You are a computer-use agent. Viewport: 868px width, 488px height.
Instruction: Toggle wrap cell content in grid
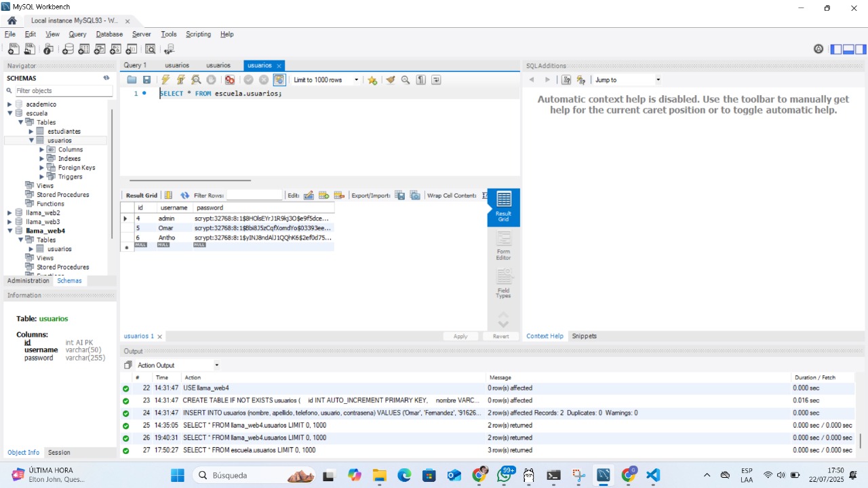click(x=485, y=195)
